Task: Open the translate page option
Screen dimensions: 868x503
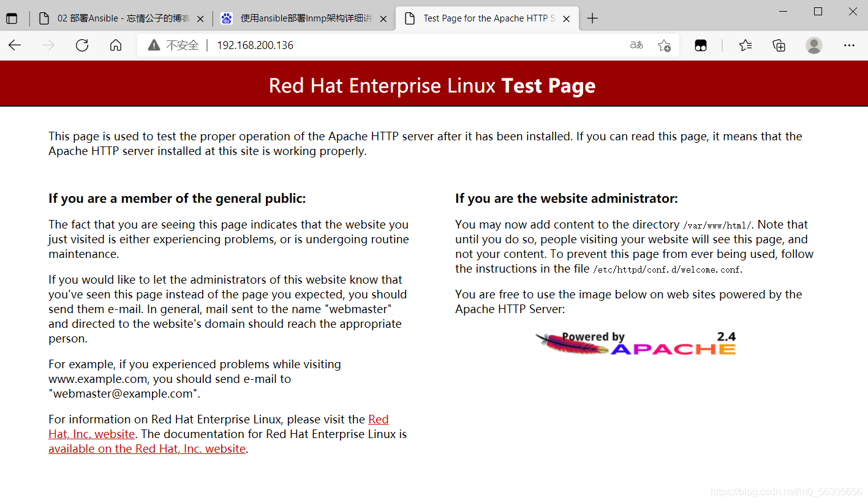Action: [x=636, y=45]
